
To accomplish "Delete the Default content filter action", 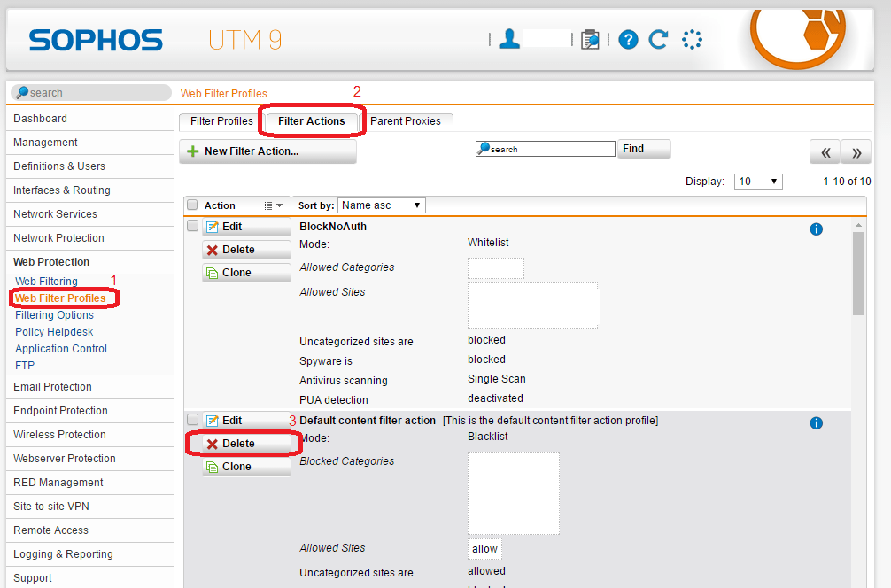I will [x=246, y=444].
